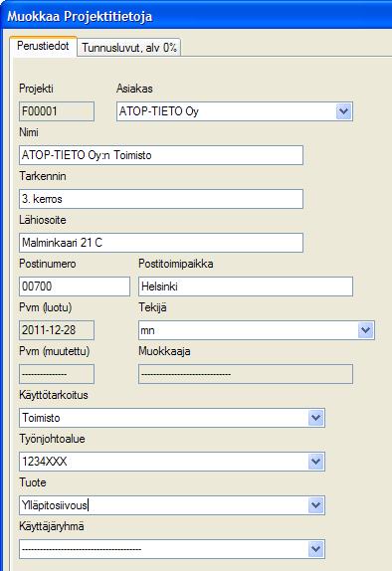Click the Tarkennin field with 3. kerros
The width and height of the screenshot is (392, 571).
[x=161, y=199]
